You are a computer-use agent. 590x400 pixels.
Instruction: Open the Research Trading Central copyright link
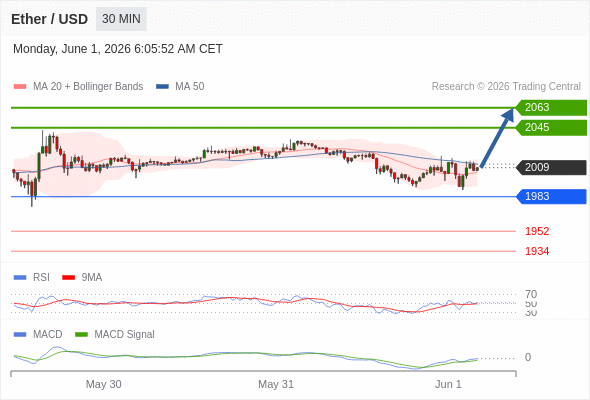click(506, 87)
